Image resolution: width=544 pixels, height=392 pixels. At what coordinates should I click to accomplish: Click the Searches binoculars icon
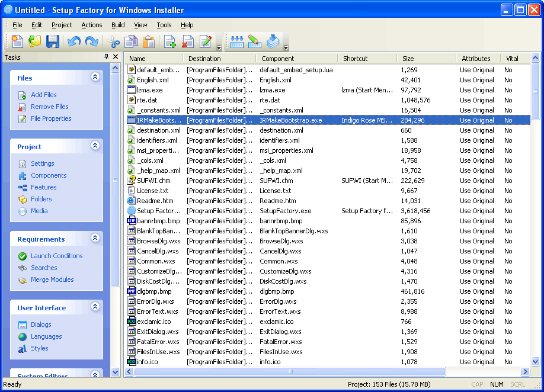[x=23, y=268]
